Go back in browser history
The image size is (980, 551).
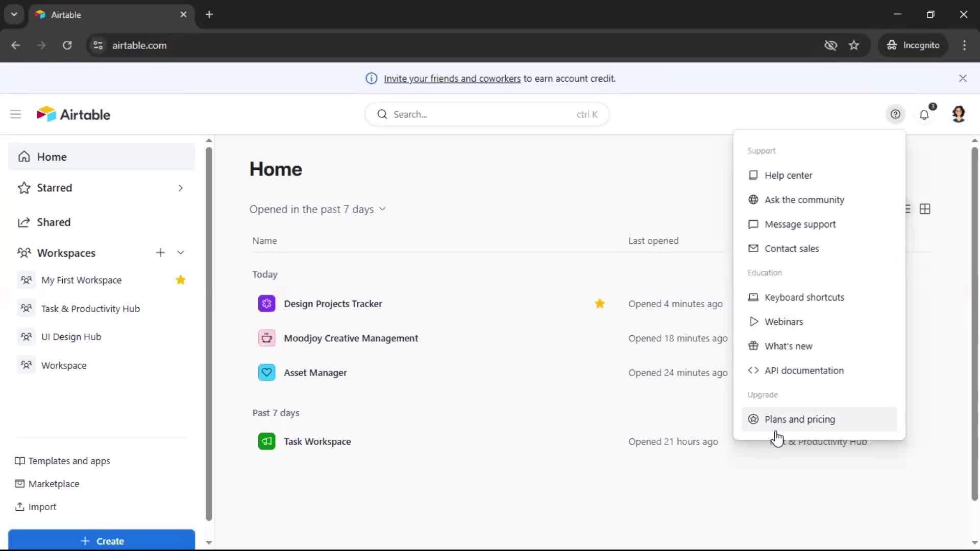[16, 45]
